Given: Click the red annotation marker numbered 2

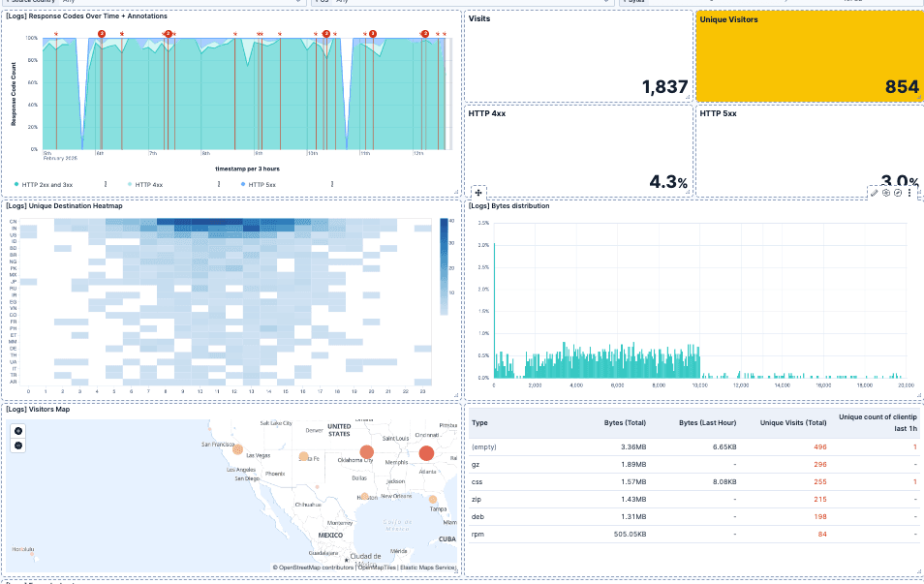Looking at the screenshot, I should (x=101, y=32).
